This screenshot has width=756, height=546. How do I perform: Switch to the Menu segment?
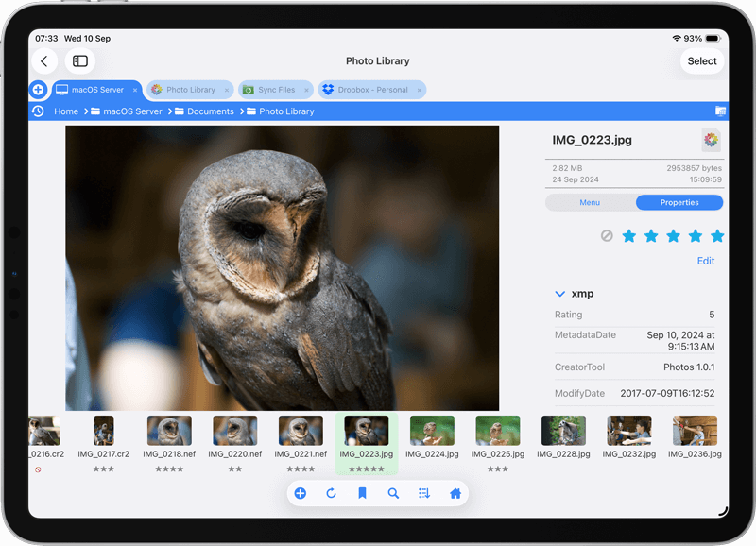point(590,202)
